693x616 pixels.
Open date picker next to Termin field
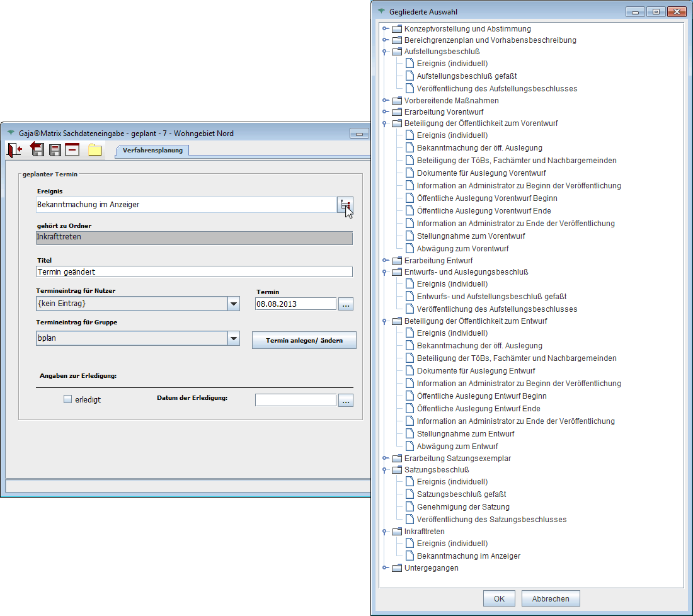[x=346, y=304]
